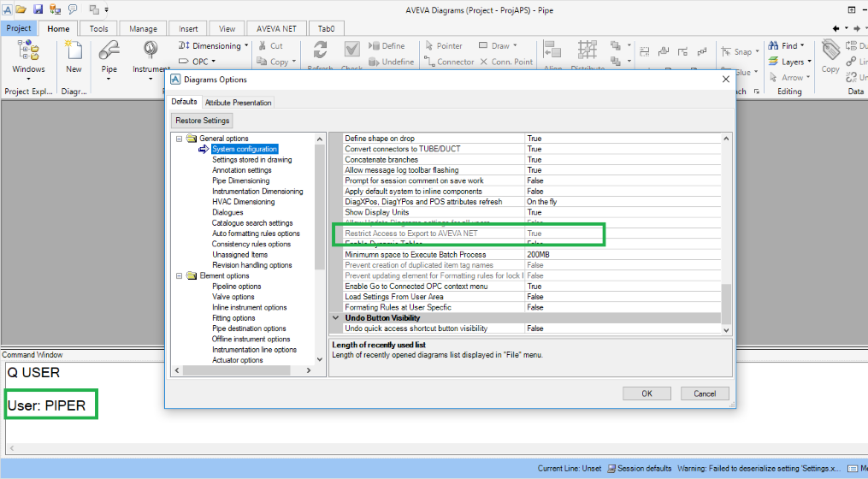Click the Windows icon in the ribbon

28,53
